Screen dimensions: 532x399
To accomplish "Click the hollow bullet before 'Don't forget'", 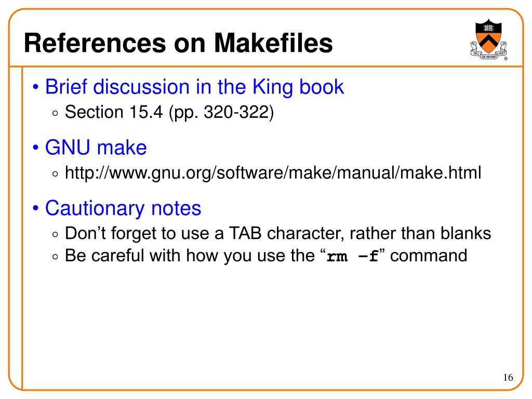I will [56, 234].
